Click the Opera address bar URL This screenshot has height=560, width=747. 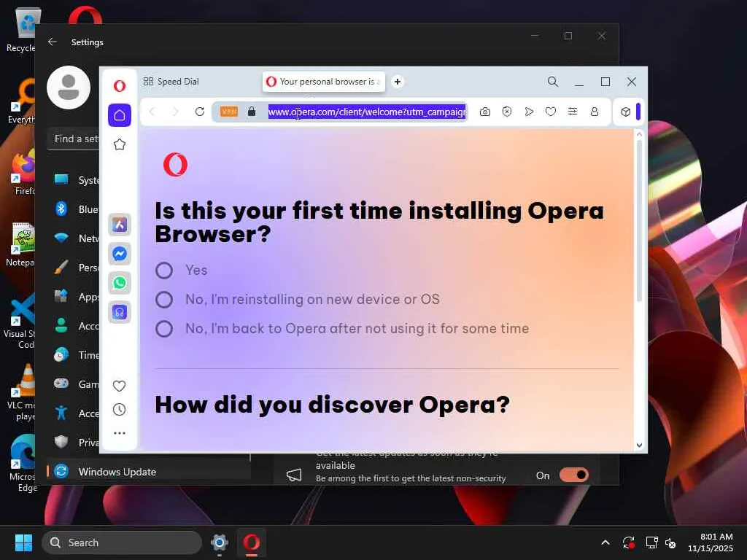click(x=367, y=112)
